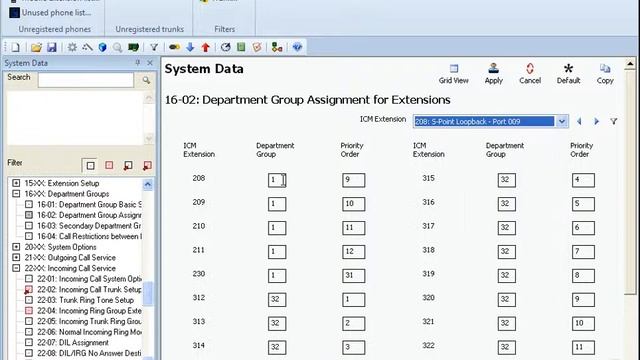Edit Priority Order field for extension 322

click(x=583, y=347)
